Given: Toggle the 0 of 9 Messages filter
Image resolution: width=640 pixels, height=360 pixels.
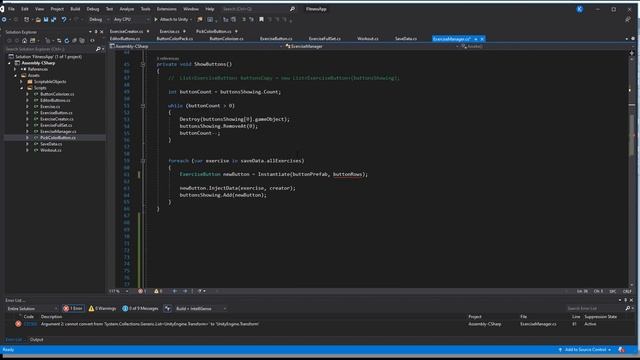Looking at the screenshot, I should click(140, 309).
